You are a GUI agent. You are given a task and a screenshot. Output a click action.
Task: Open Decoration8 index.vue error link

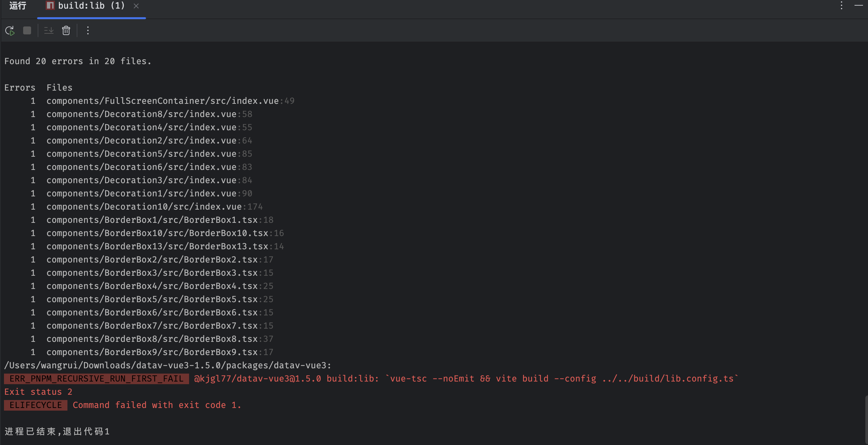coord(141,114)
